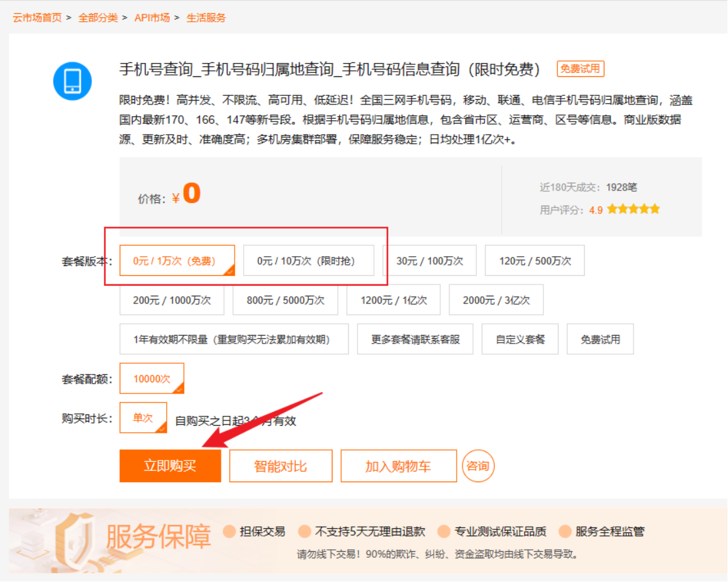
Task: Click the product title 手机号查询 heading
Action: pyautogui.click(x=330, y=69)
